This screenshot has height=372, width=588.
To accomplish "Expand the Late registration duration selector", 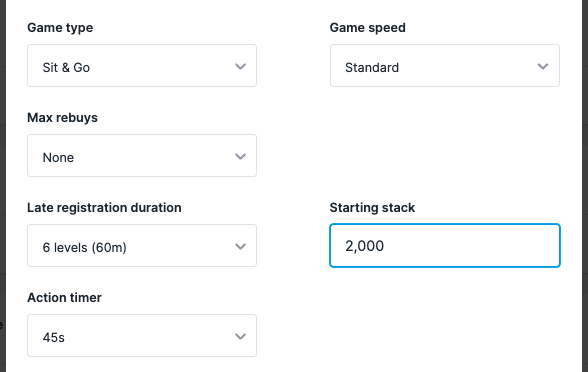I will [x=142, y=246].
